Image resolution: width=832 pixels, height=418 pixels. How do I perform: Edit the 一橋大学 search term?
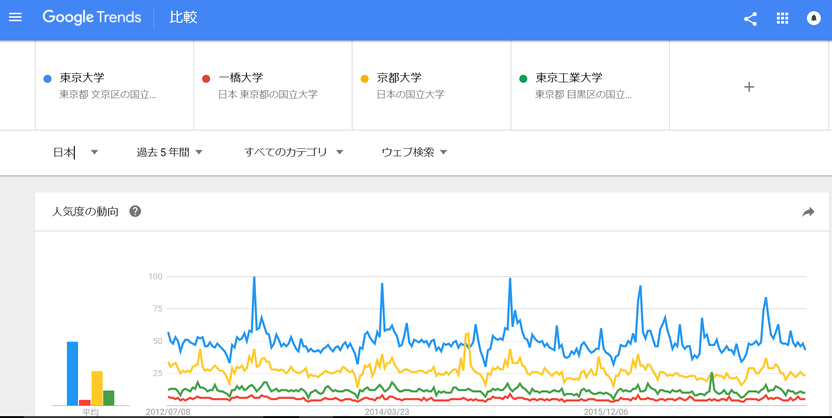point(273,86)
